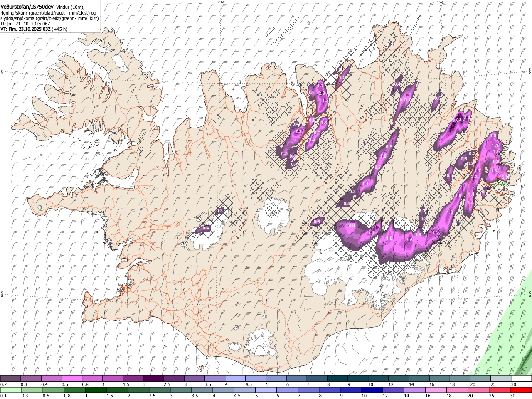Select upper legend swatch starting at 4
This screenshot has height=399, width=532.
[x=235, y=379]
